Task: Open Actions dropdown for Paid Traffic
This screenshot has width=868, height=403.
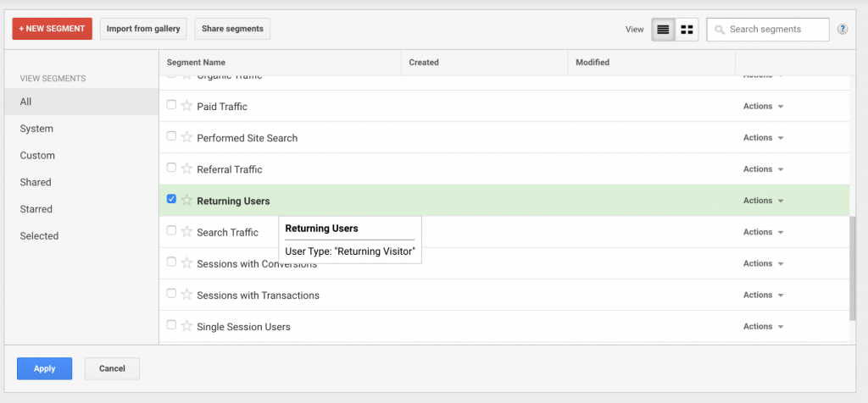Action: pos(764,106)
